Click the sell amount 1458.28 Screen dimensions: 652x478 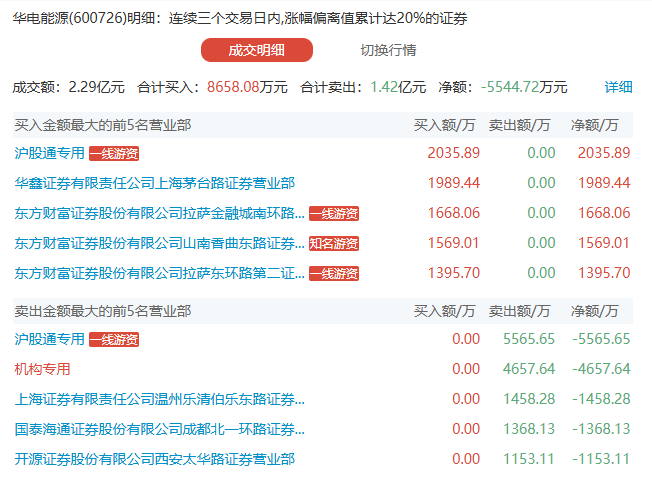pos(529,399)
